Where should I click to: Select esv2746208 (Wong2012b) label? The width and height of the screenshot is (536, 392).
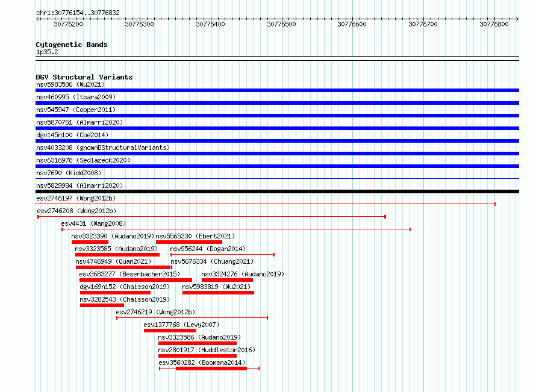click(76, 211)
